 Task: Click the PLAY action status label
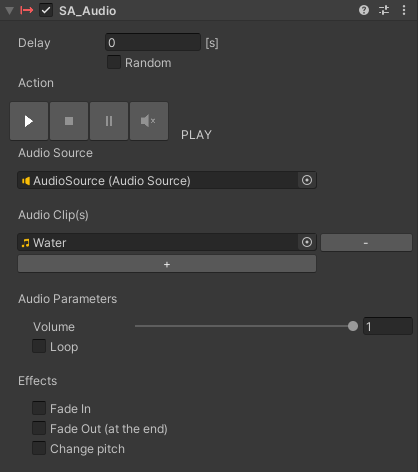point(196,135)
